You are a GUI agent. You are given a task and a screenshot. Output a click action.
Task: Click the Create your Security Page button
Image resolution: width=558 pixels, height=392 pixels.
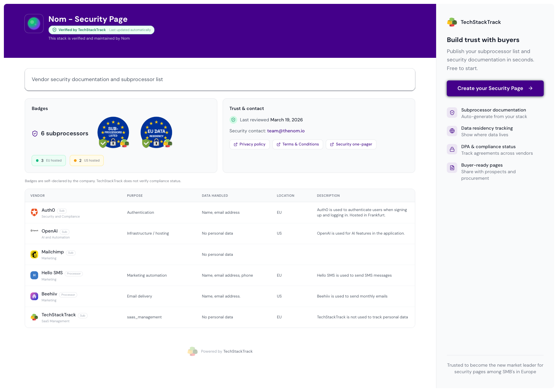(x=495, y=88)
